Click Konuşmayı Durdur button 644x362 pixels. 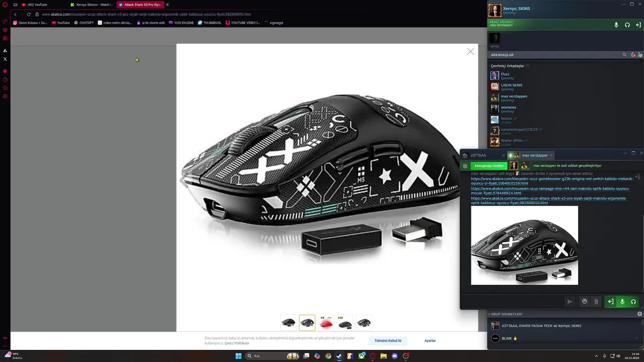(x=489, y=165)
